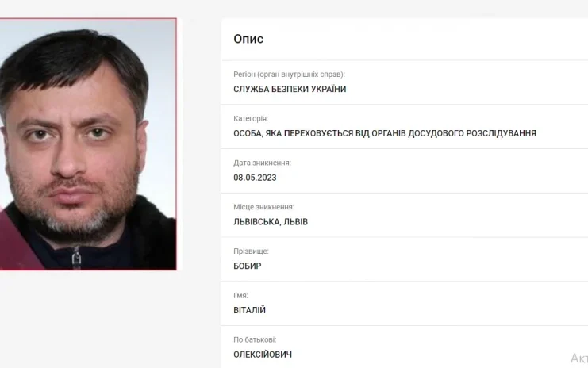The height and width of the screenshot is (368, 588).
Task: Click the Опис section heading
Action: click(248, 39)
